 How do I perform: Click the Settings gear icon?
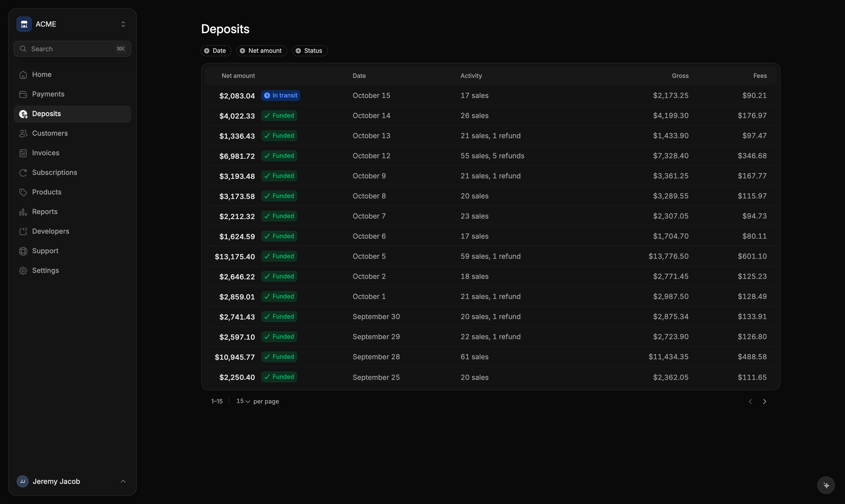(x=23, y=271)
